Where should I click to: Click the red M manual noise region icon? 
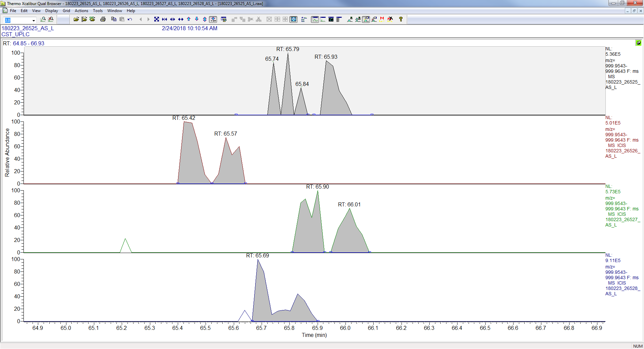(x=382, y=19)
